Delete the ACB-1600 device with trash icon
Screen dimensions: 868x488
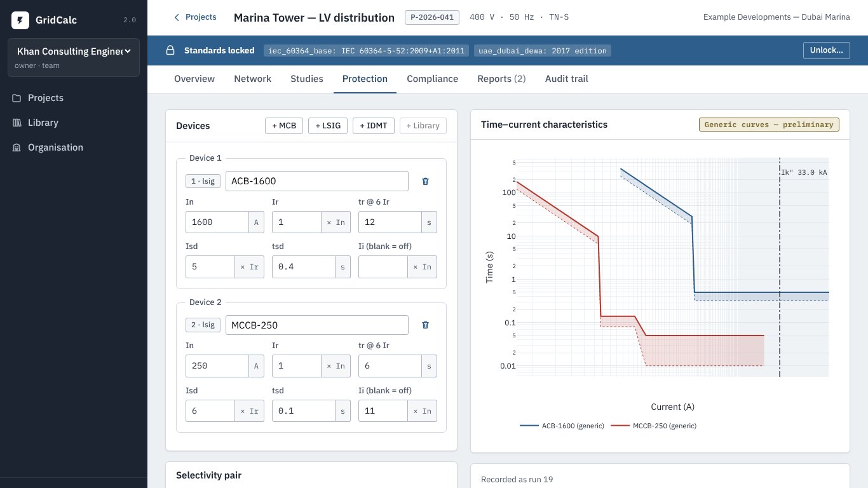click(426, 181)
